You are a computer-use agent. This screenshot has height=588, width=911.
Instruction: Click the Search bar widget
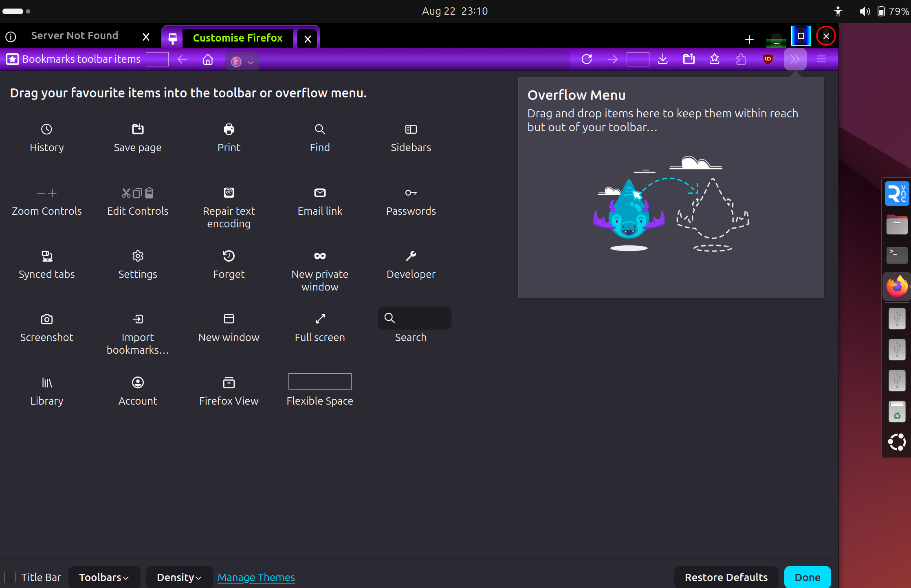pos(414,318)
